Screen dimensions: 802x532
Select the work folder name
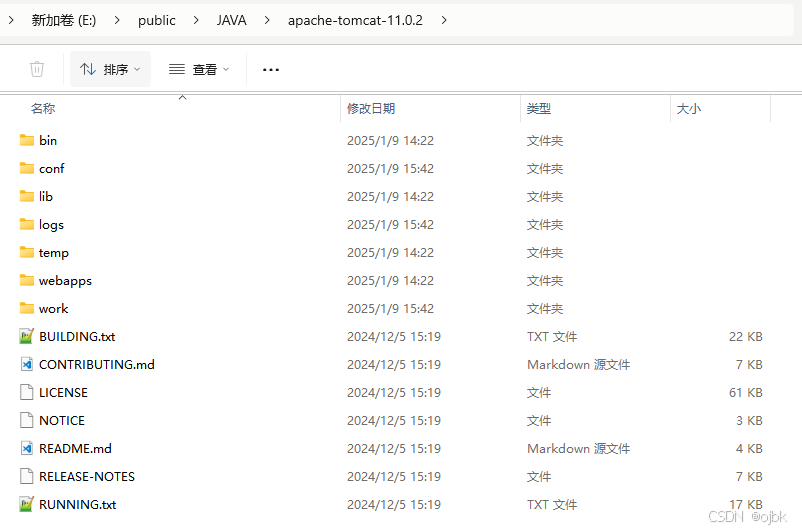pyautogui.click(x=54, y=308)
